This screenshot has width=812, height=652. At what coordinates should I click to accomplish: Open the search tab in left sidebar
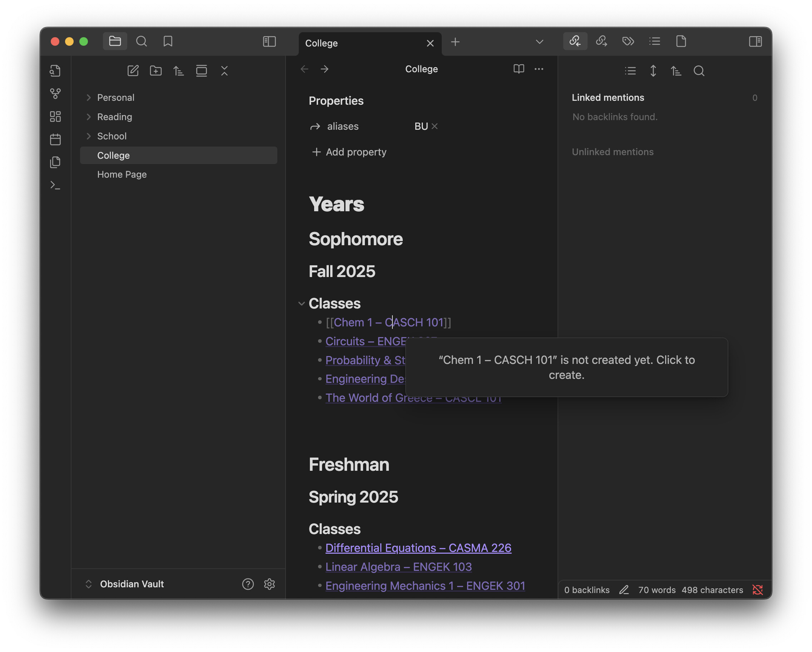(141, 41)
